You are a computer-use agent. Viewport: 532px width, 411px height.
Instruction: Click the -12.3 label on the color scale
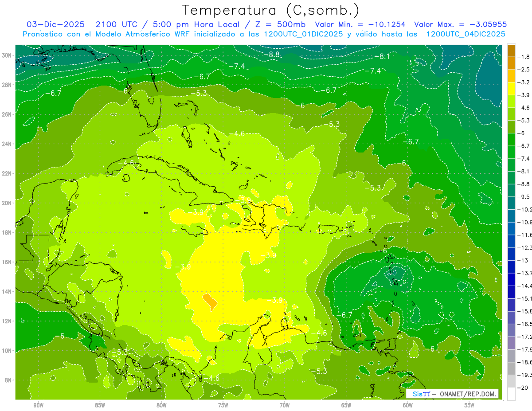pyautogui.click(x=525, y=248)
